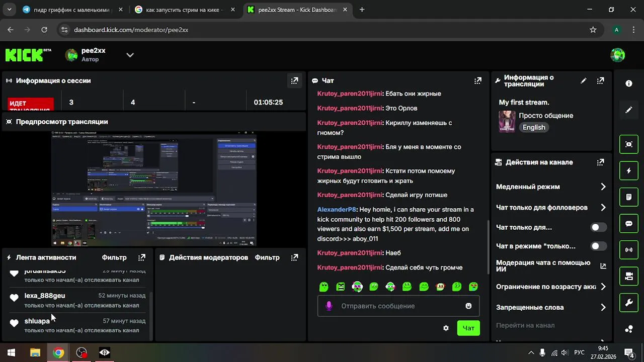644x362 pixels.
Task: Toggle the chat bubble sidebar icon
Action: (629, 224)
